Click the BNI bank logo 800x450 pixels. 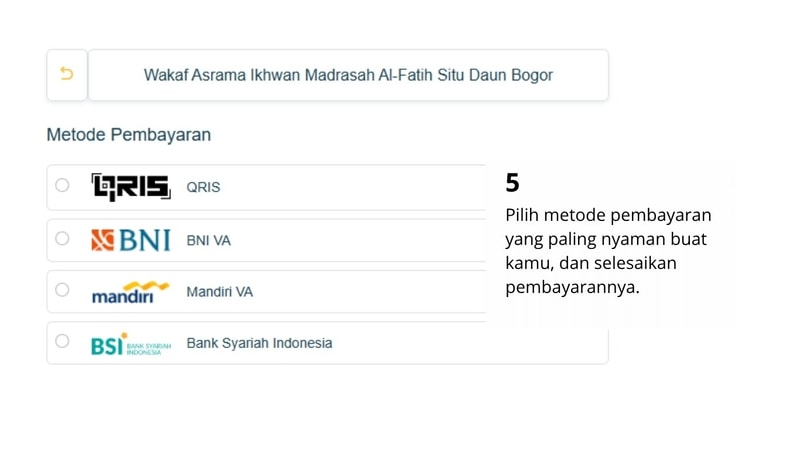tap(131, 240)
